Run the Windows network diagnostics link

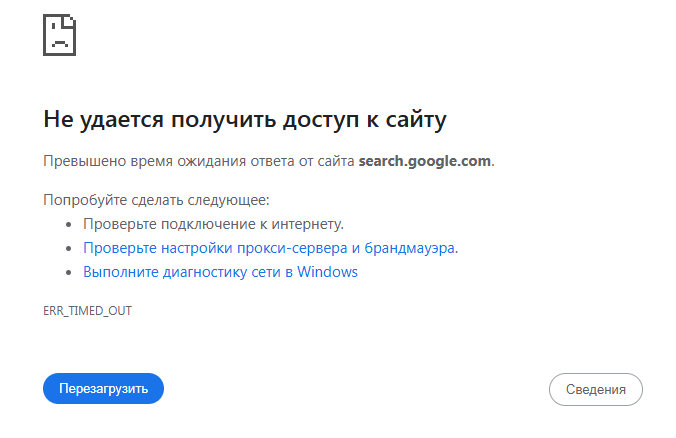pyautogui.click(x=220, y=271)
